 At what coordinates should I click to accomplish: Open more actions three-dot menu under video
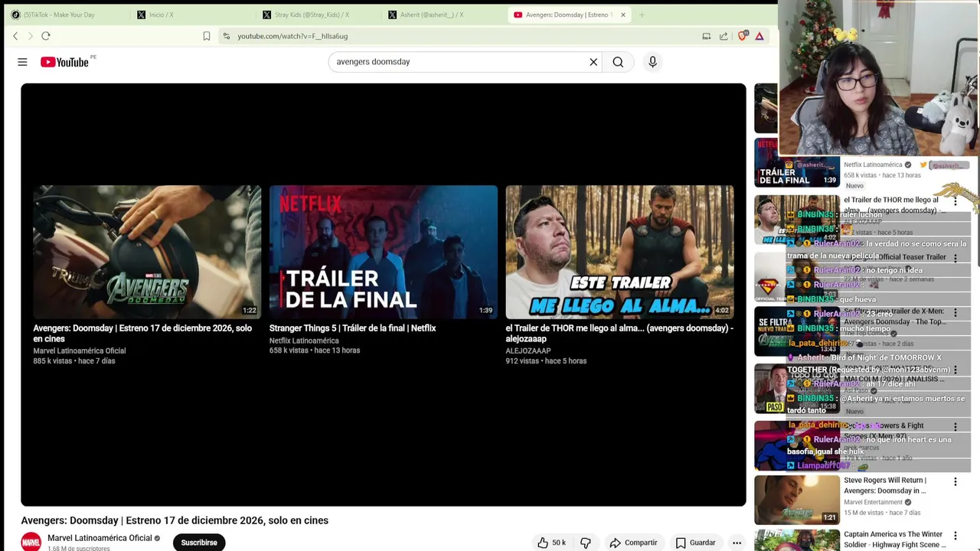pos(737,543)
